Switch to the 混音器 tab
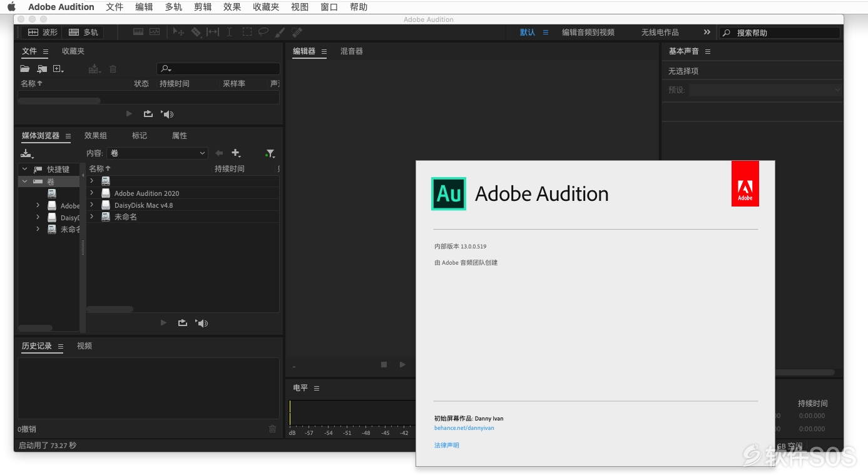Image resolution: width=868 pixels, height=475 pixels. coord(352,51)
